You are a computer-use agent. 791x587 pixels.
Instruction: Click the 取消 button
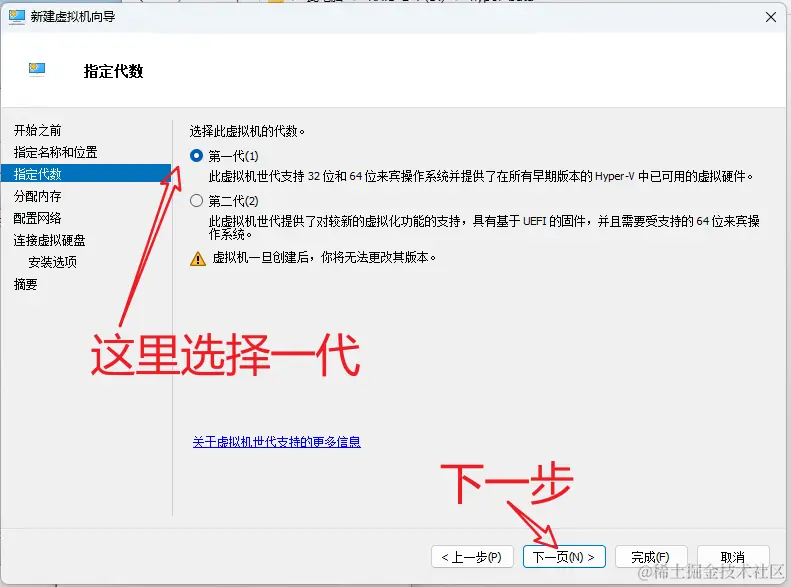733,557
